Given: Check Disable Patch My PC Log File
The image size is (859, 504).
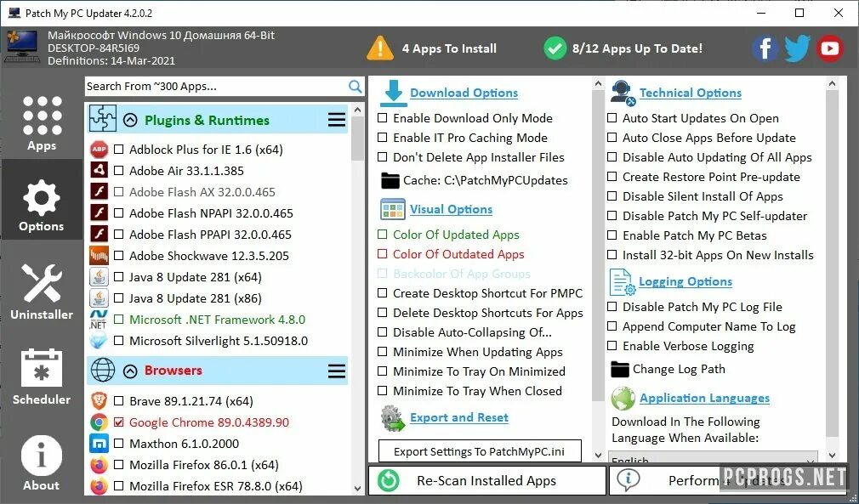Looking at the screenshot, I should click(x=612, y=307).
